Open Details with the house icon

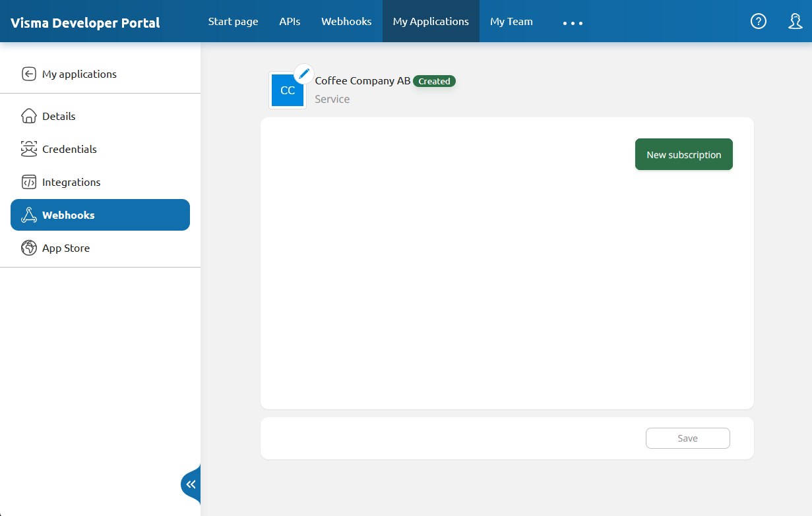click(x=29, y=116)
